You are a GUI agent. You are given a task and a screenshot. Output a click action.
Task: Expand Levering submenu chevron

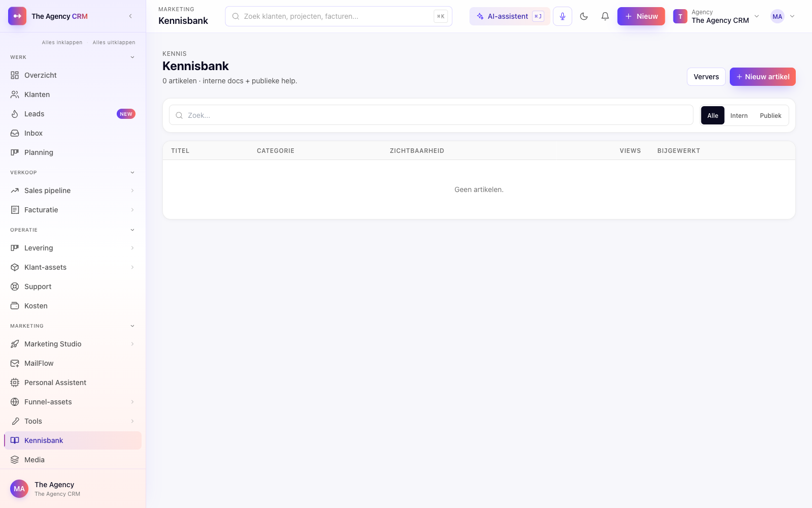132,248
